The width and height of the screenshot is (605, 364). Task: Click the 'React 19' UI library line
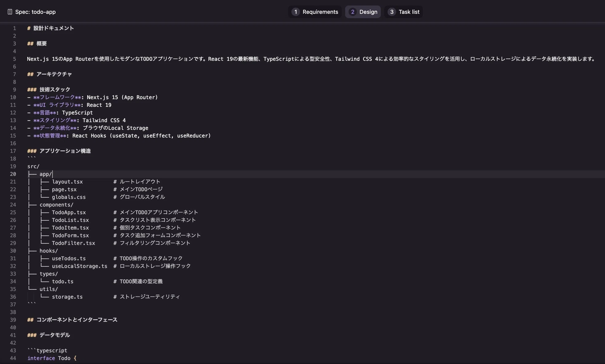pyautogui.click(x=69, y=105)
